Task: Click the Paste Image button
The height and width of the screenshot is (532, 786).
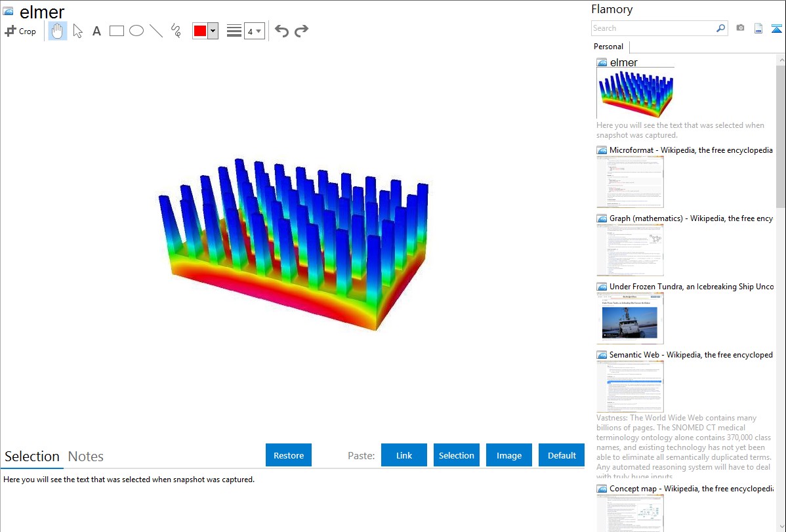Action: (x=508, y=455)
